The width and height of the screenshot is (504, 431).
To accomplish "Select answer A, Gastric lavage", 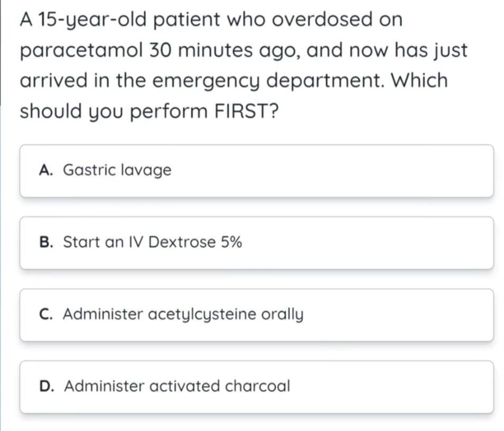I will (x=257, y=171).
